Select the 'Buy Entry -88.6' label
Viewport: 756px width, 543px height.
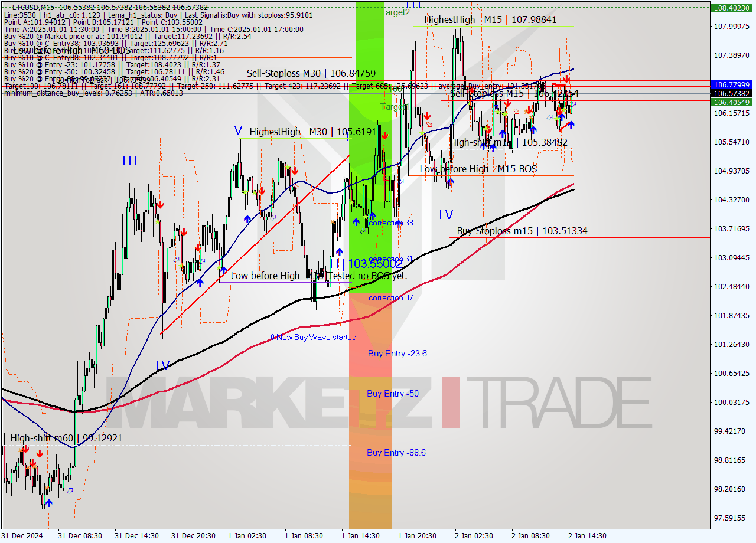coord(396,453)
